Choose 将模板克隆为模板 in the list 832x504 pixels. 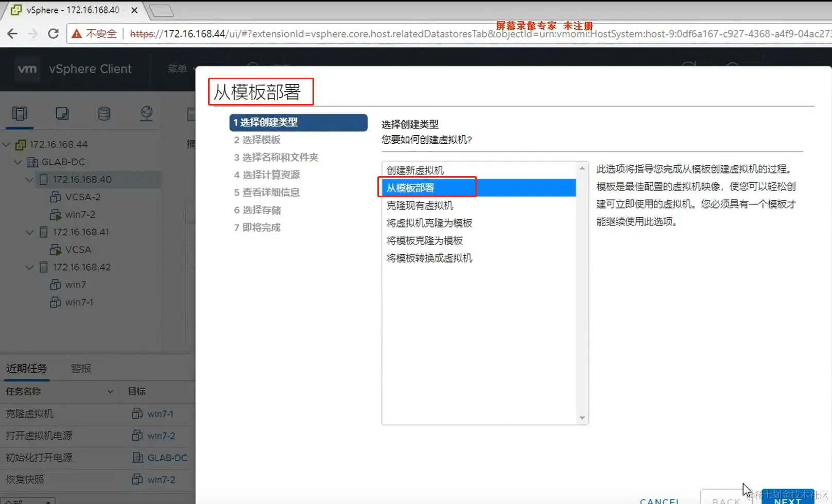click(479, 240)
